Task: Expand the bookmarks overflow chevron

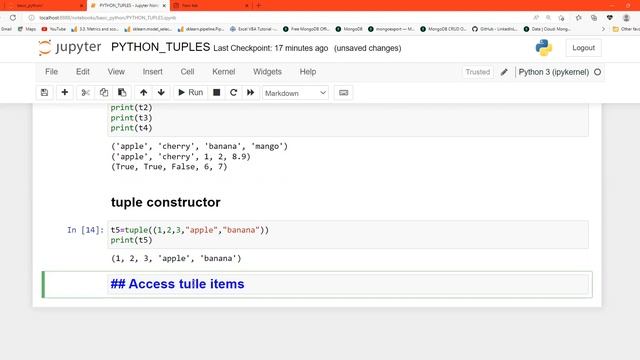Action: coord(603,29)
